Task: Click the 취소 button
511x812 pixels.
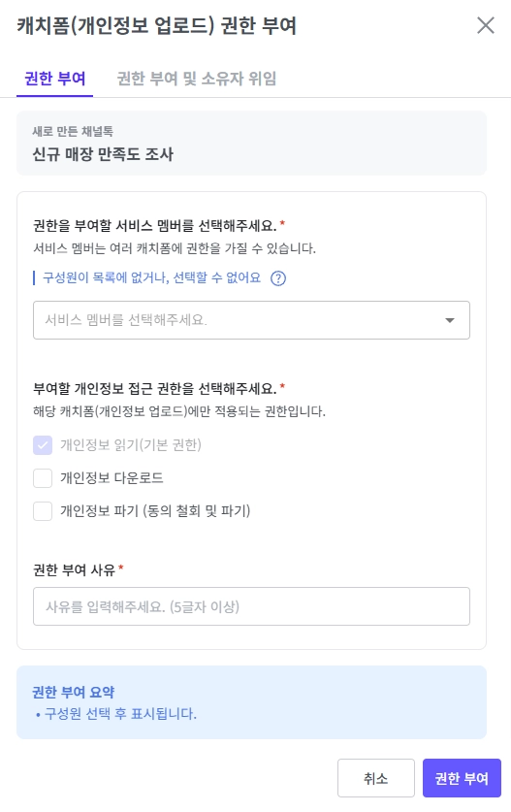Action: (376, 778)
